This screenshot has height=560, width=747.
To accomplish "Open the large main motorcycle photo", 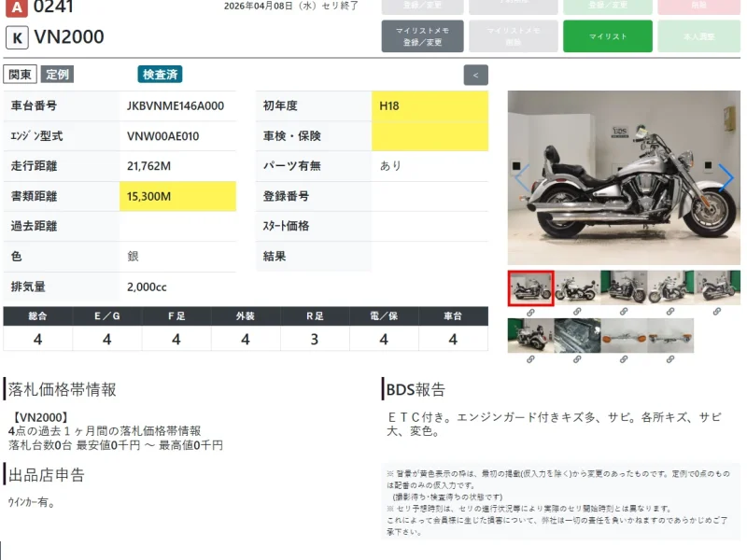I will tap(624, 177).
